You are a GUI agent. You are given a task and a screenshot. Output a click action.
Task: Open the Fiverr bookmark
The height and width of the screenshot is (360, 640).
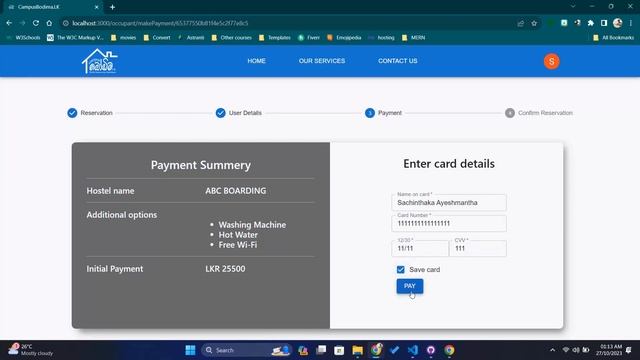pos(309,38)
